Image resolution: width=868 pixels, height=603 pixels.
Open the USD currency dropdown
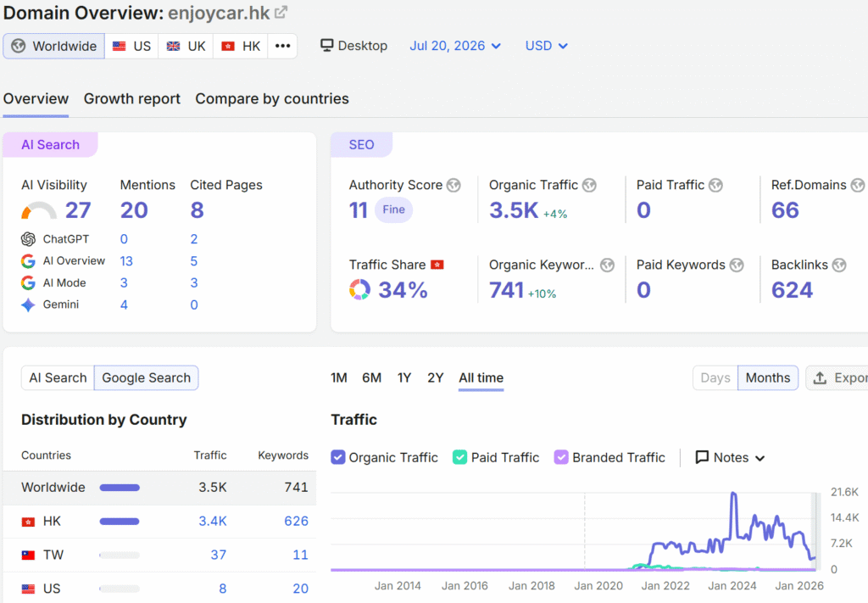point(547,46)
